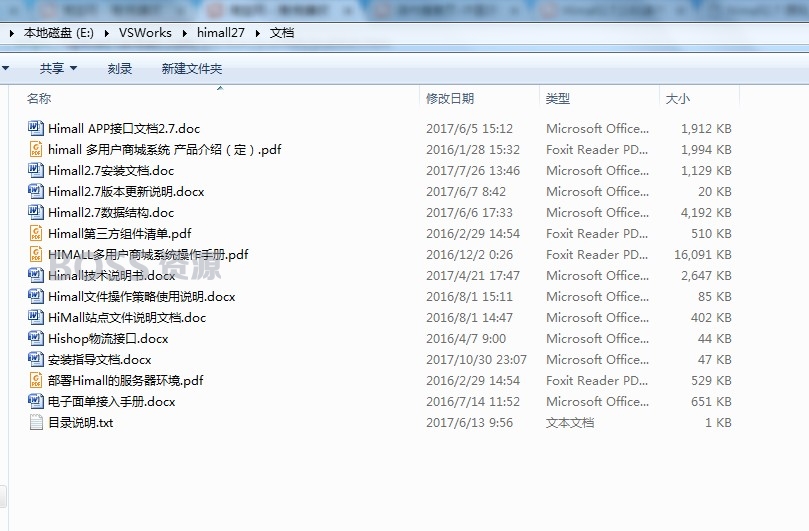Navigate to himall27 breadcrumb
Viewport: 809px width, 531px height.
coord(221,33)
